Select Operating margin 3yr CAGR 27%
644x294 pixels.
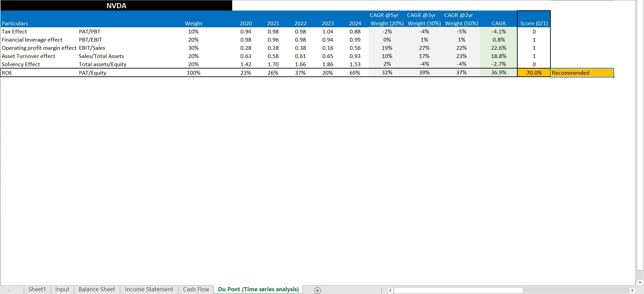point(424,48)
